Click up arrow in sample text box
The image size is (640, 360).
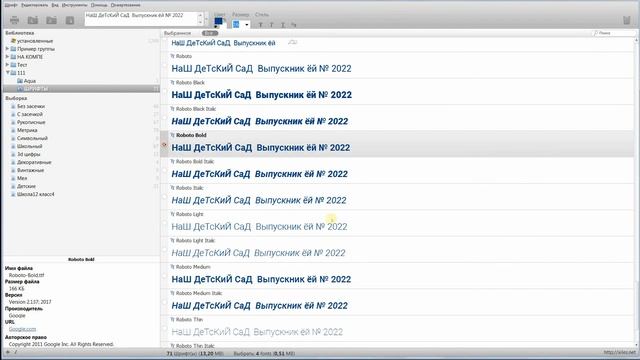(200, 15)
